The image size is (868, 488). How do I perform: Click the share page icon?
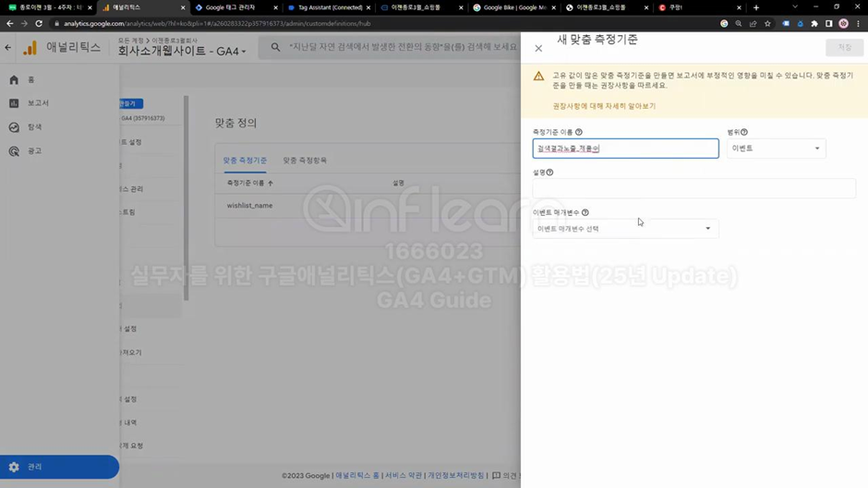coord(753,24)
